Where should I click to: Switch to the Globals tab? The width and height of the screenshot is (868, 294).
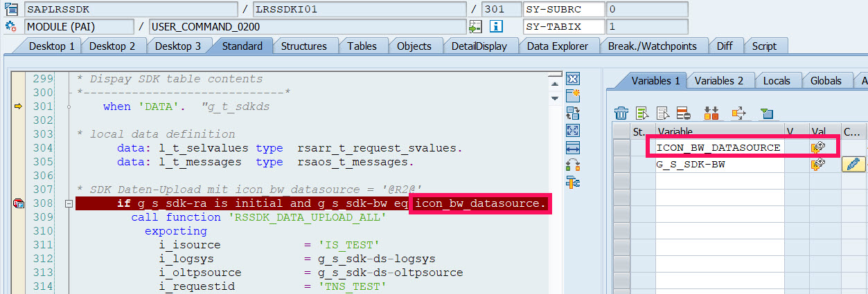pyautogui.click(x=826, y=80)
